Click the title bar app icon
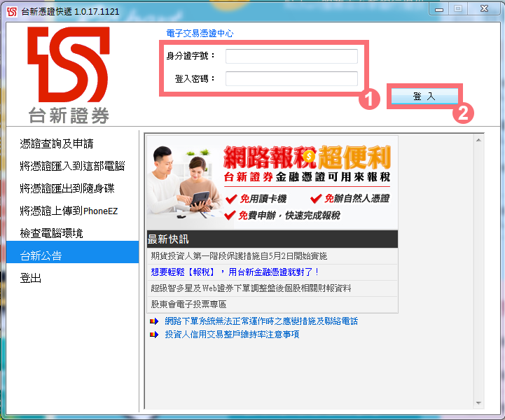This screenshot has width=505, height=420. [x=12, y=12]
